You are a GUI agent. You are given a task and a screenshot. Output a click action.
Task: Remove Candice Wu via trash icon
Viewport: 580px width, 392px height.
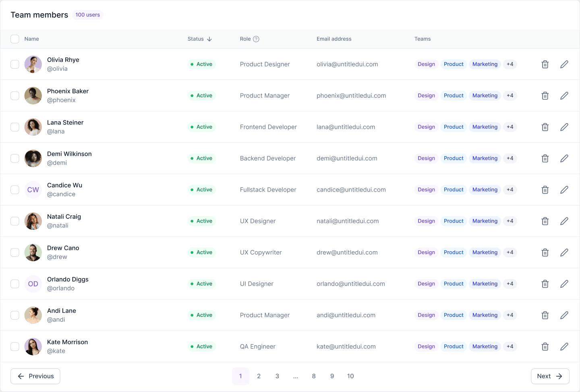545,190
